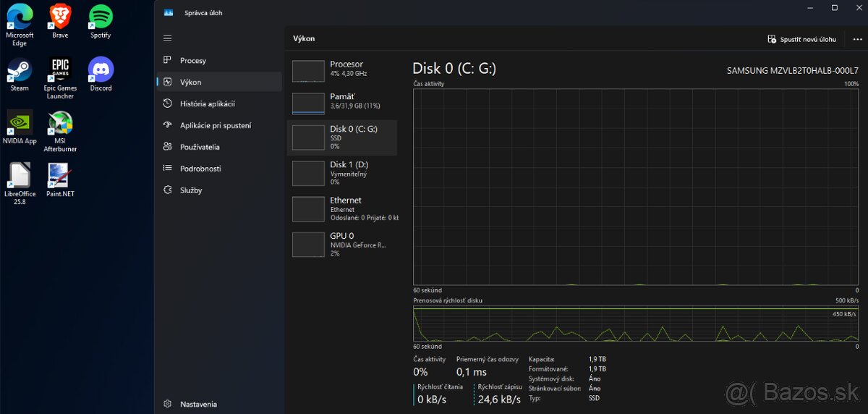Image resolution: width=868 pixels, height=414 pixels.
Task: Click the Aplikácie pri spustení icon
Action: click(x=167, y=125)
